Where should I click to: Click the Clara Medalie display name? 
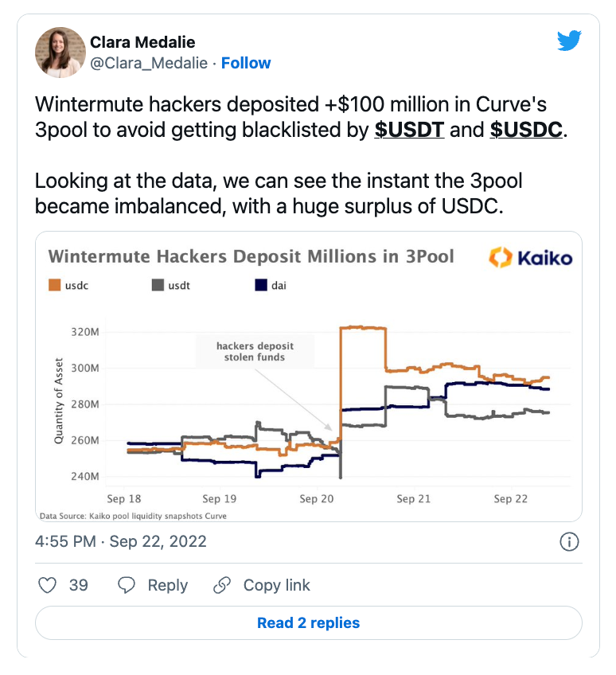pos(142,42)
